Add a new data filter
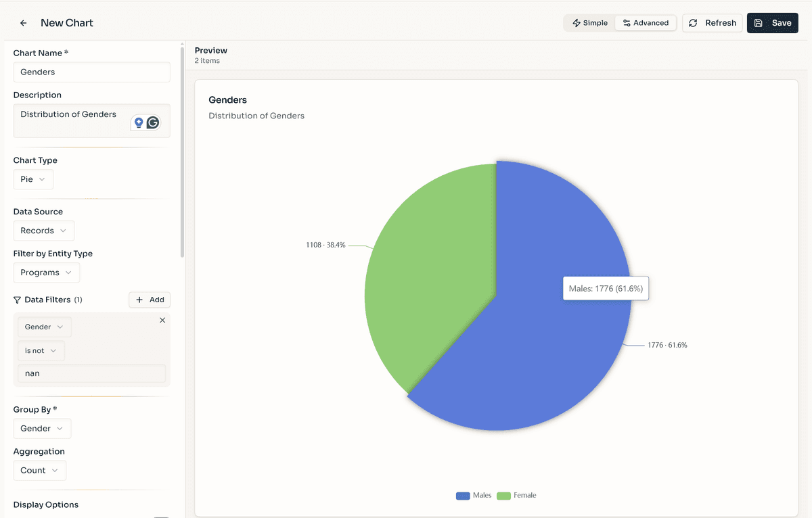812x518 pixels. 150,300
